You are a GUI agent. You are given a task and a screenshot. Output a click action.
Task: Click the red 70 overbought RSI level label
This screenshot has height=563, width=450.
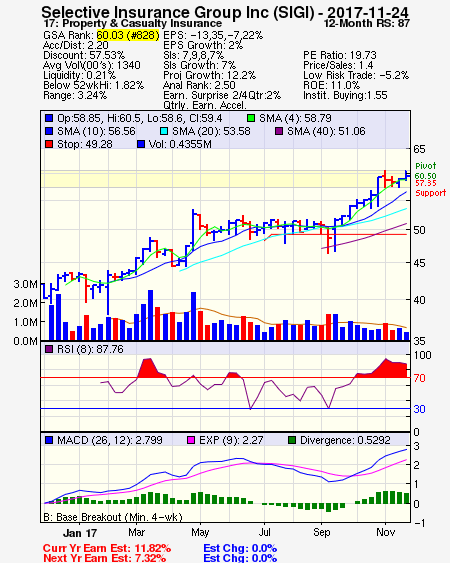coord(419,378)
